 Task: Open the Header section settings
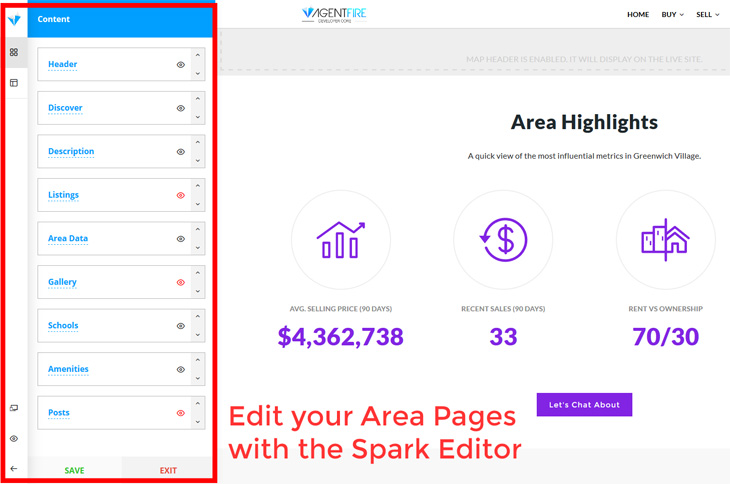click(62, 64)
